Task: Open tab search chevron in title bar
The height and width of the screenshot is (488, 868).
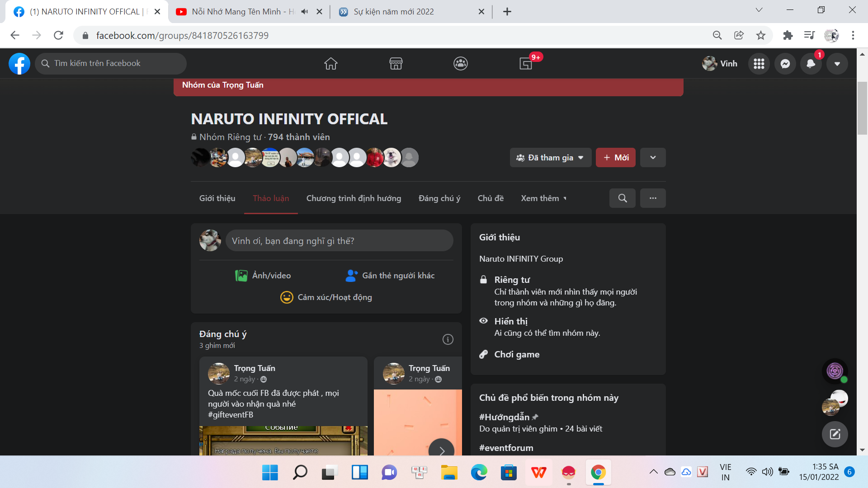Action: (759, 10)
